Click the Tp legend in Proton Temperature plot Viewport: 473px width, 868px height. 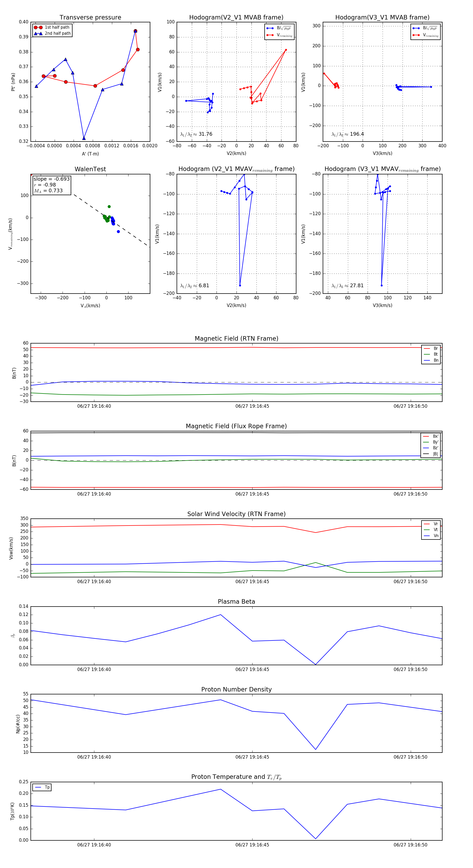(x=42, y=787)
